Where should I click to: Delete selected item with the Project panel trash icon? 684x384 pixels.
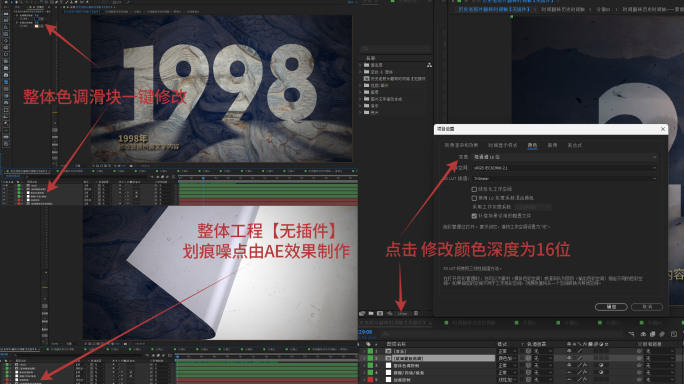click(416, 313)
